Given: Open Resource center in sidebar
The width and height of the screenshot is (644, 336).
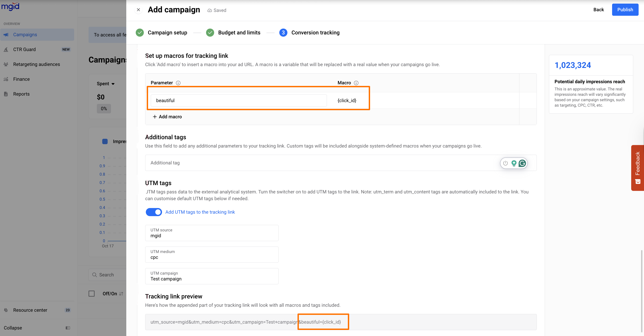Looking at the screenshot, I should (x=30, y=310).
